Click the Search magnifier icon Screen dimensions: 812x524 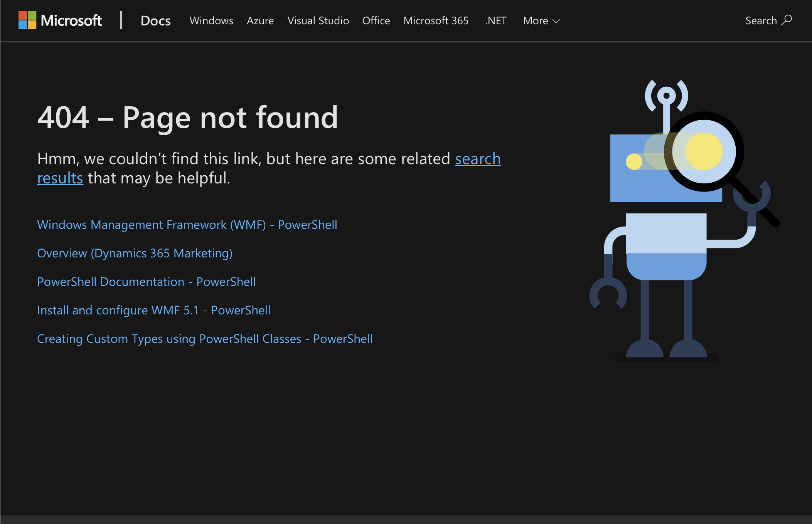click(787, 20)
